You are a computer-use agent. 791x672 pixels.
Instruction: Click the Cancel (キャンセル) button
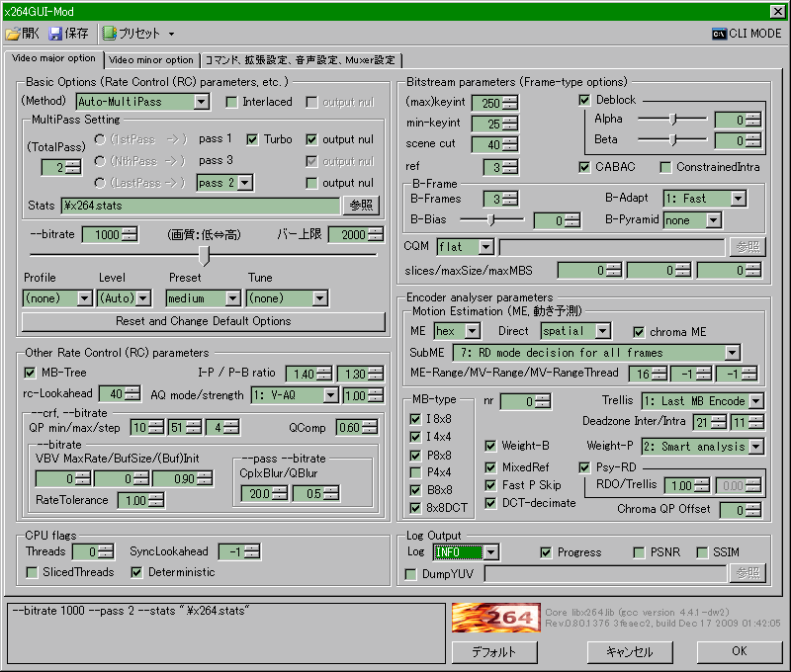pos(630,652)
